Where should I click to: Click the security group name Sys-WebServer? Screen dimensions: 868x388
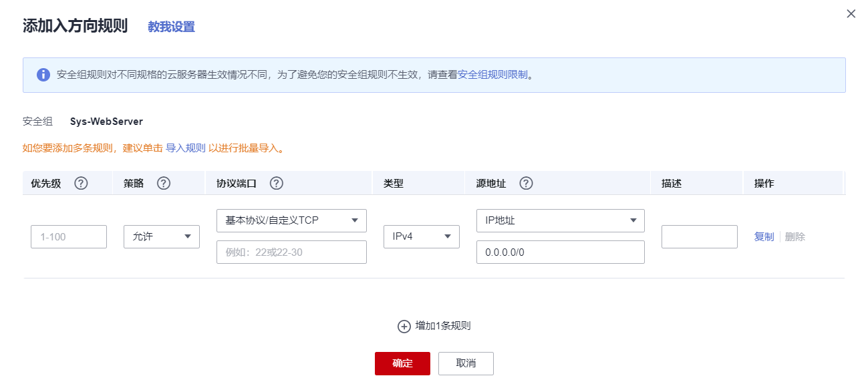(106, 122)
